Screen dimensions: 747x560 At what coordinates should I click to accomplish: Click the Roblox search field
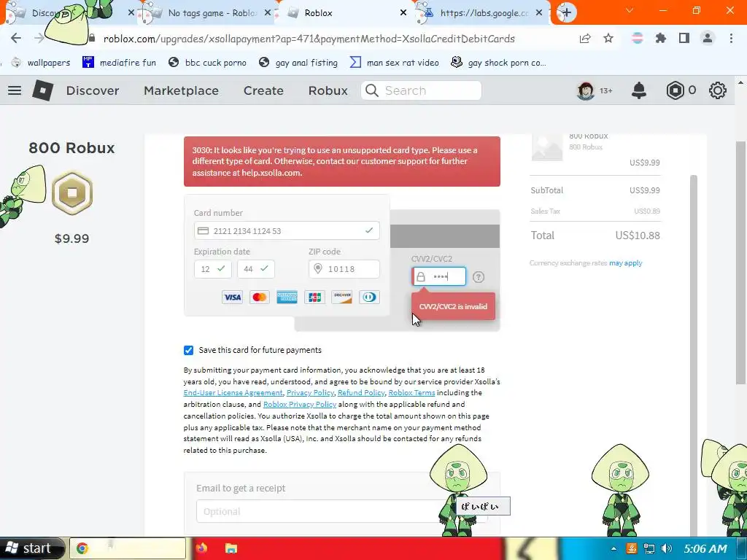pos(421,90)
